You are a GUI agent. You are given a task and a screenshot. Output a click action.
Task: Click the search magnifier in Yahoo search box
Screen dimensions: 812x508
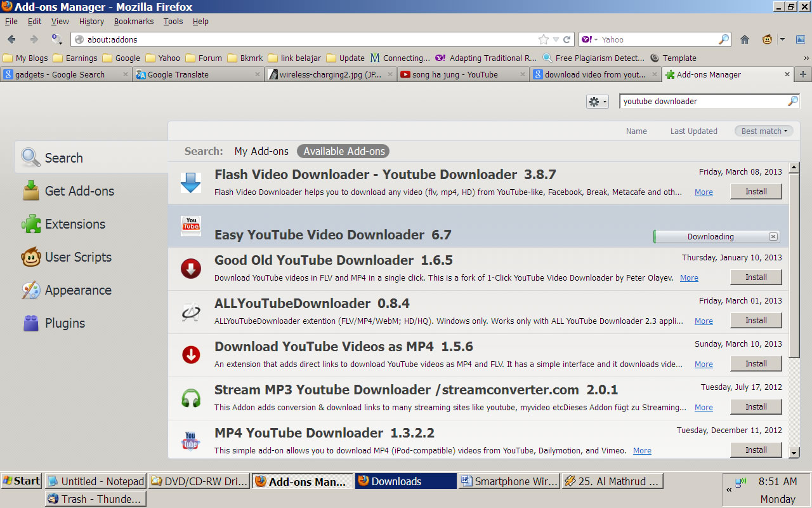723,39
